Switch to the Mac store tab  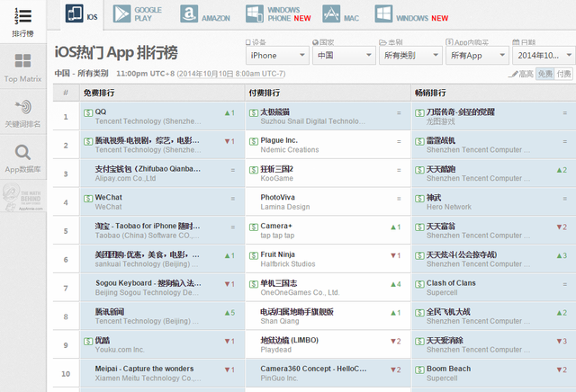[340, 14]
